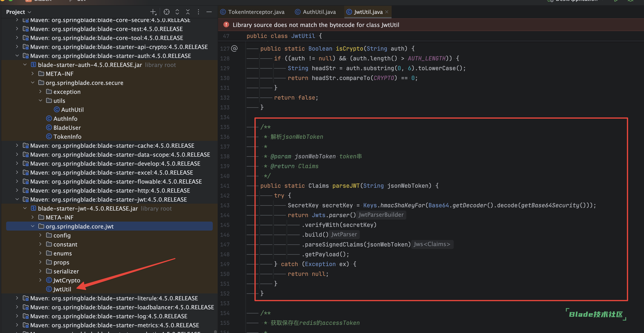Collapse Maven blade-starter-auth library
The image size is (644, 333).
(17, 56)
